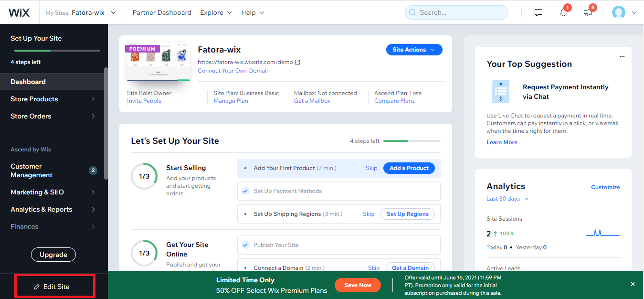Click the Wix logo
Viewport: 644px width, 299px height.
click(x=19, y=12)
